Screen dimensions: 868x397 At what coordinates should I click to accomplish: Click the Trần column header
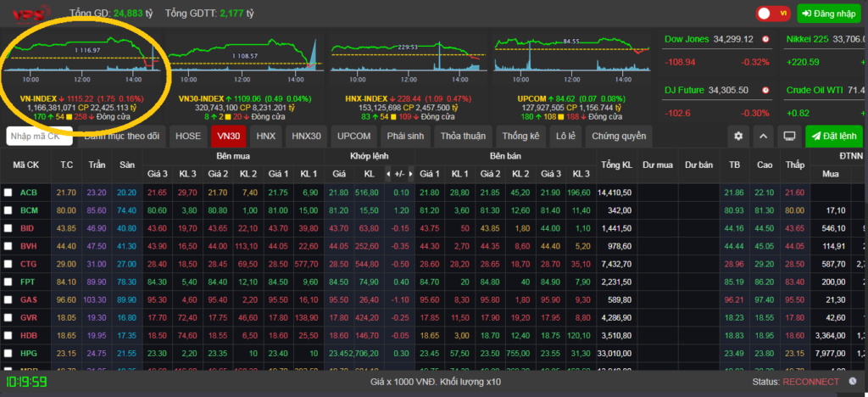click(97, 165)
